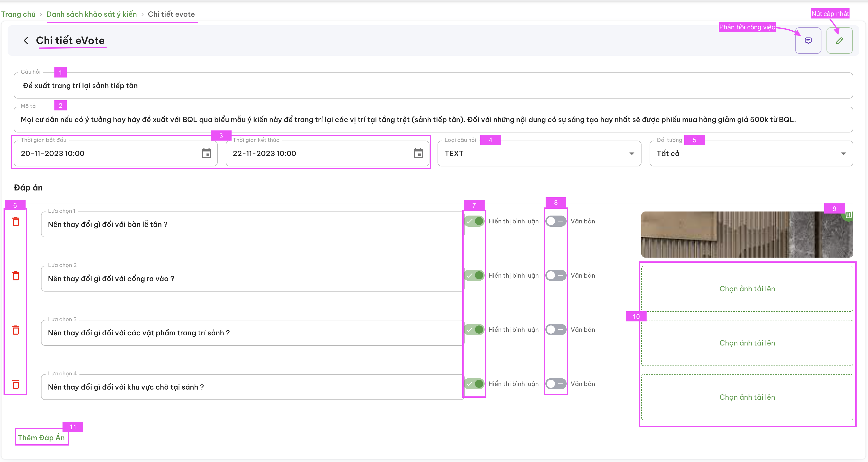
Task: Open calendar for Thời gian kết thúc
Action: click(418, 153)
